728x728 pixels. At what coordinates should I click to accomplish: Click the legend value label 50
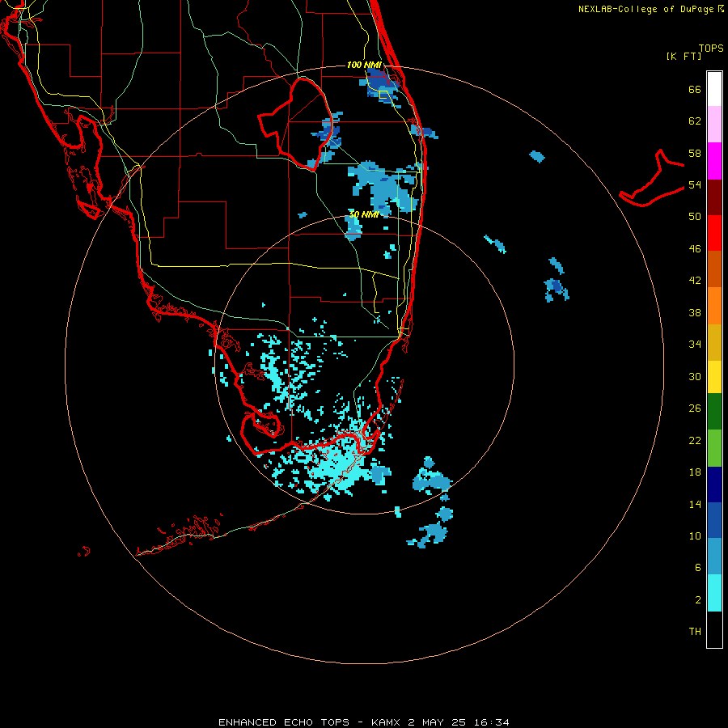(695, 216)
